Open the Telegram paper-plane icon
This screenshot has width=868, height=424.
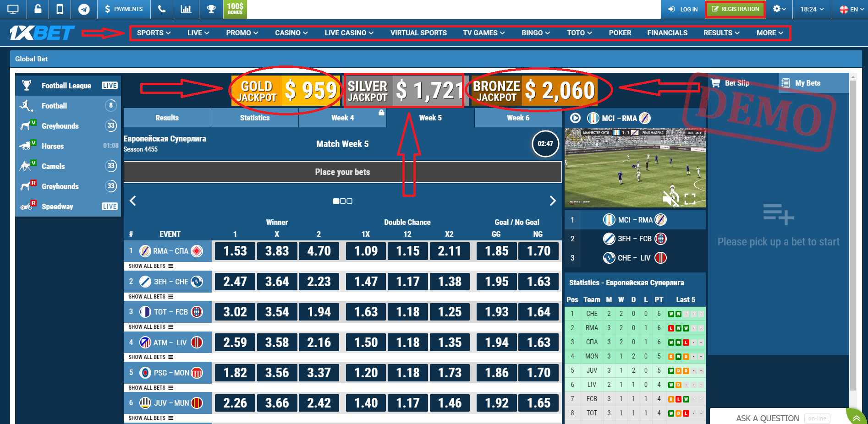(x=84, y=9)
